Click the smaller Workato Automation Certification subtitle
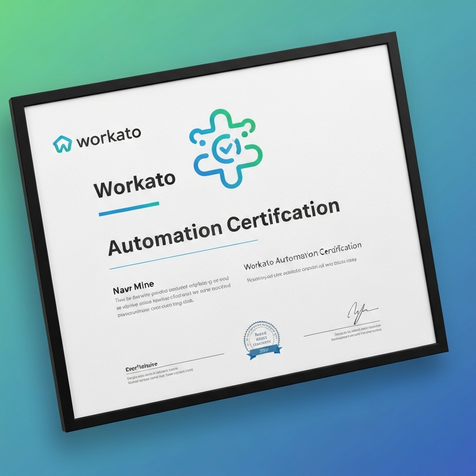The width and height of the screenshot is (476, 476). click(303, 257)
